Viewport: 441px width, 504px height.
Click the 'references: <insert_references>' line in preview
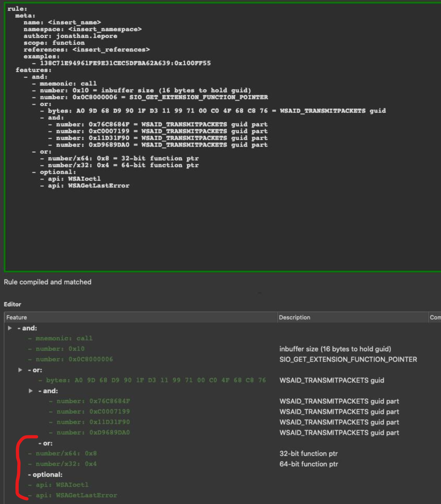pos(87,50)
